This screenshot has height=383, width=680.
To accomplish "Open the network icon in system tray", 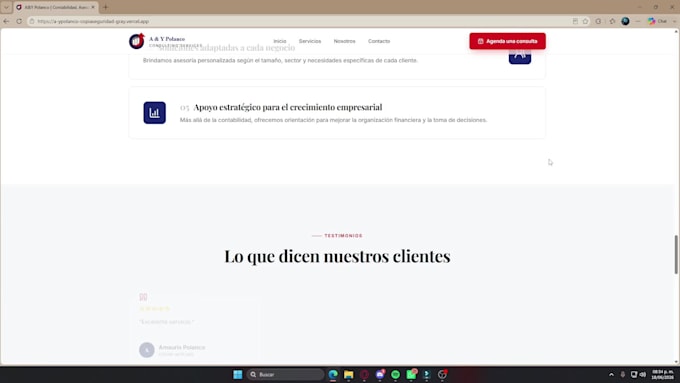I will tap(634, 374).
